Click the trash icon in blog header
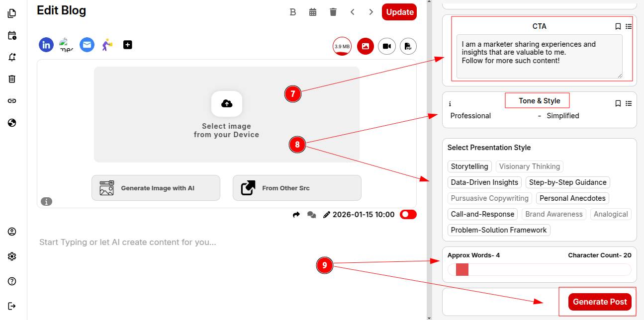 333,12
